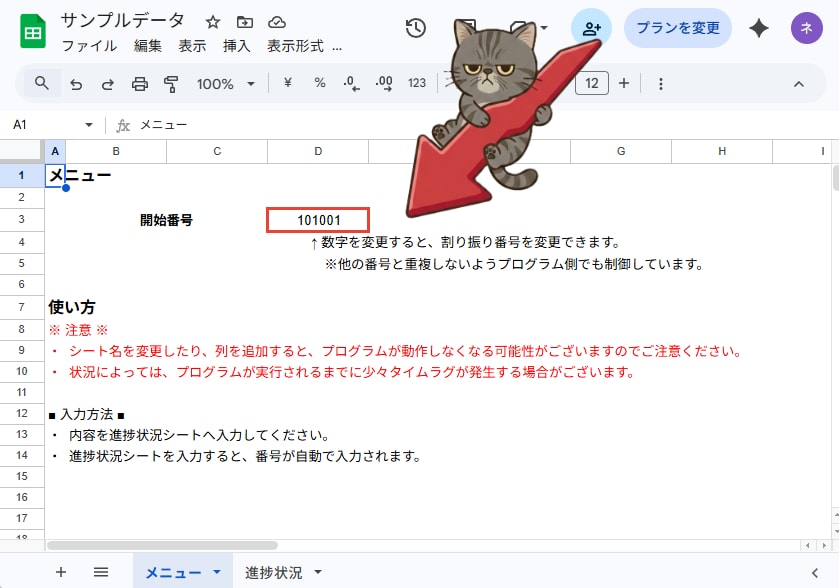Open the all sheets list icon
Viewport: 839px width, 588px height.
[x=101, y=572]
